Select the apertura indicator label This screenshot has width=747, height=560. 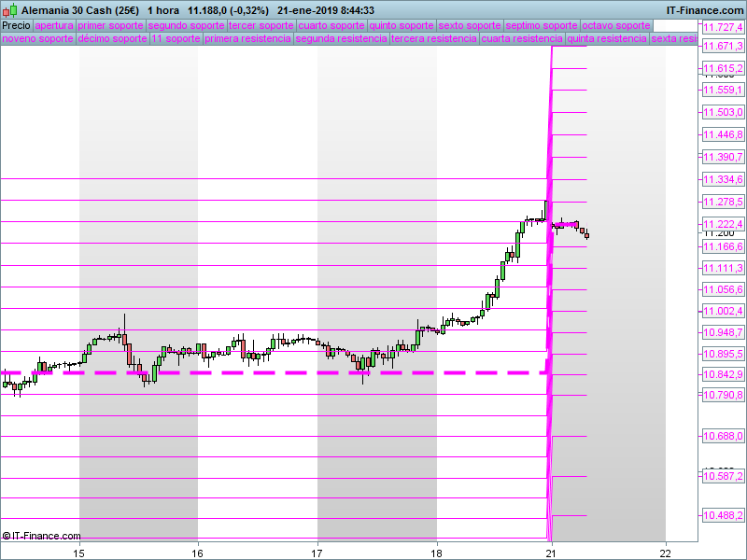click(x=54, y=25)
